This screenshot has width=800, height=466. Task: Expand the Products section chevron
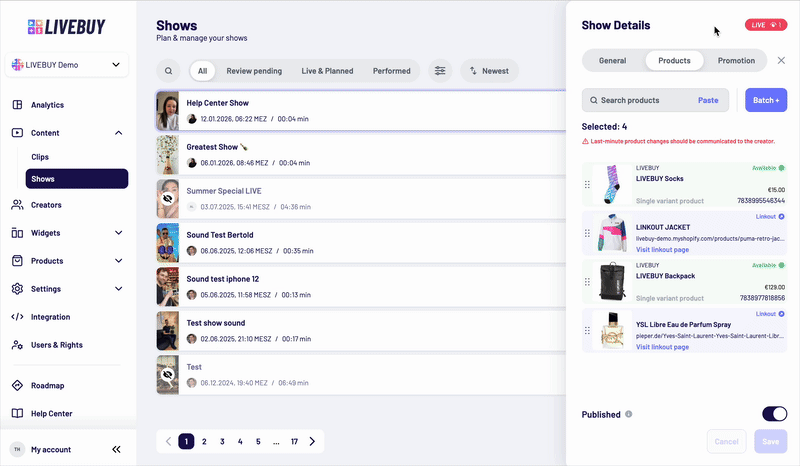point(118,261)
